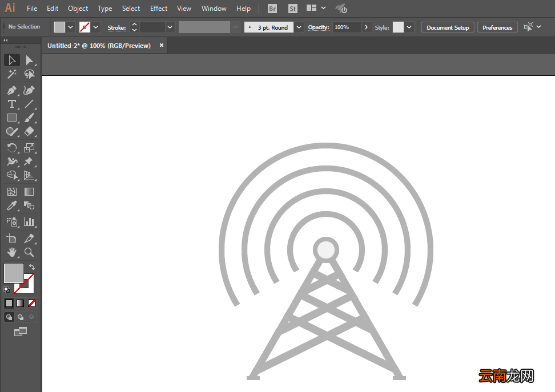Swap fill and stroke colors
The width and height of the screenshot is (555, 392).
pyautogui.click(x=32, y=267)
